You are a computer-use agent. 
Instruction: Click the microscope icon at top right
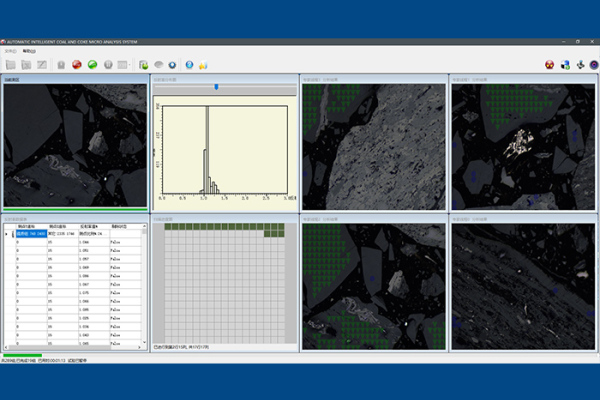coord(579,65)
